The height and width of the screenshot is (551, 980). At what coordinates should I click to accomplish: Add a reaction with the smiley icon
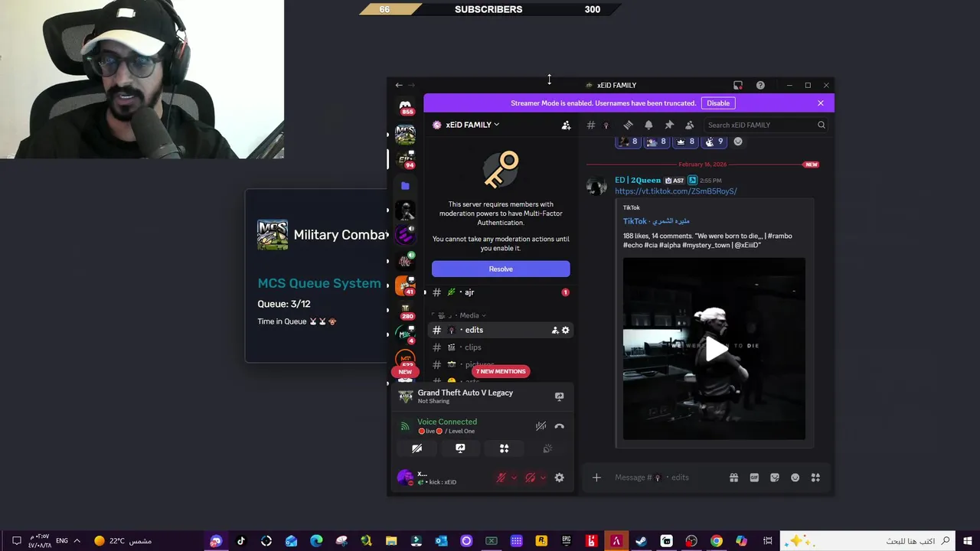click(x=738, y=142)
